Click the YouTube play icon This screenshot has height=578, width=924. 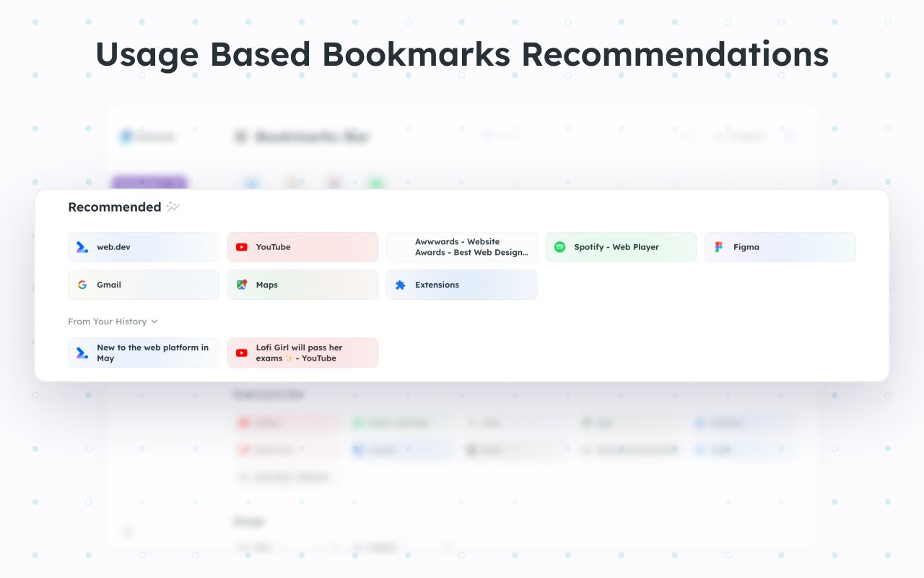click(x=242, y=247)
